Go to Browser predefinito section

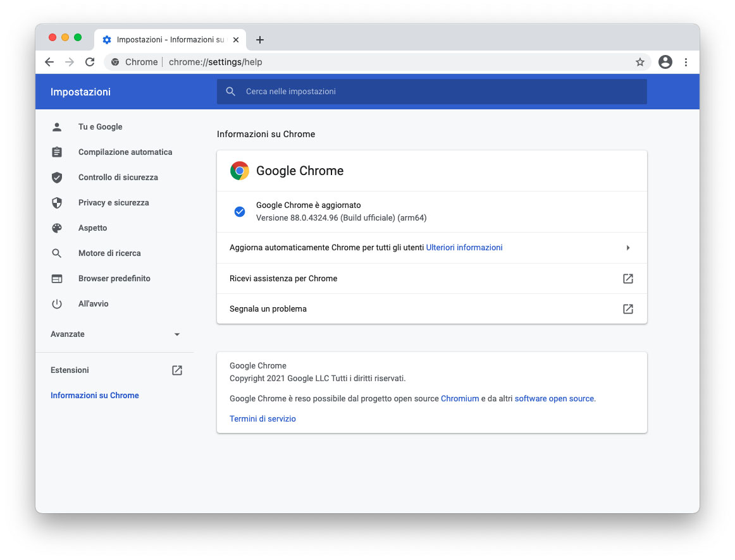pyautogui.click(x=114, y=279)
